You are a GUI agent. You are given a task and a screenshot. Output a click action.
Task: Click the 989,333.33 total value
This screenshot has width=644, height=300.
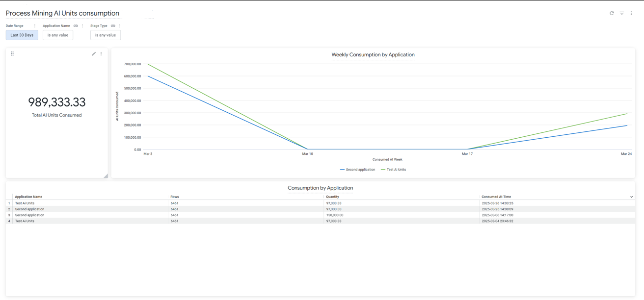pos(57,102)
